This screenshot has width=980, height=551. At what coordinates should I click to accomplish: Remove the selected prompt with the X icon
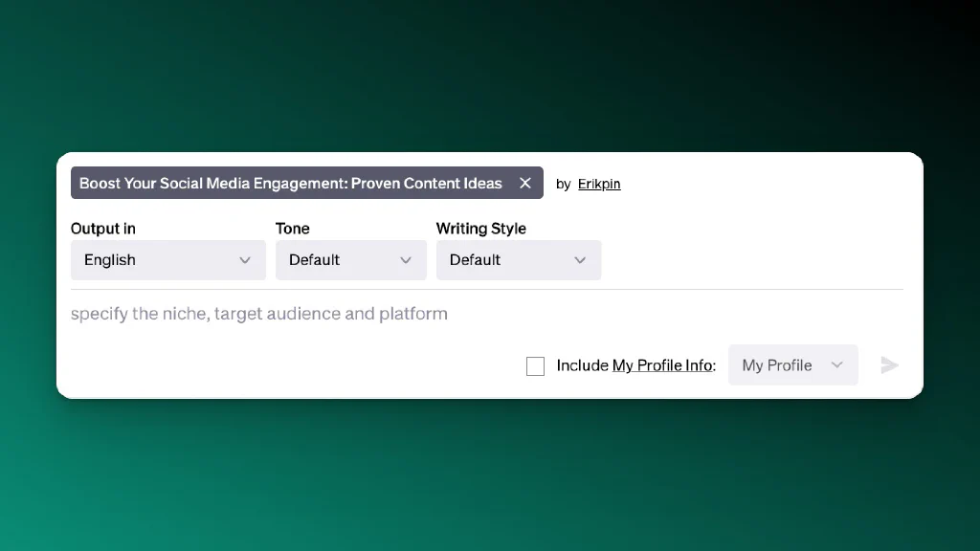pos(525,183)
